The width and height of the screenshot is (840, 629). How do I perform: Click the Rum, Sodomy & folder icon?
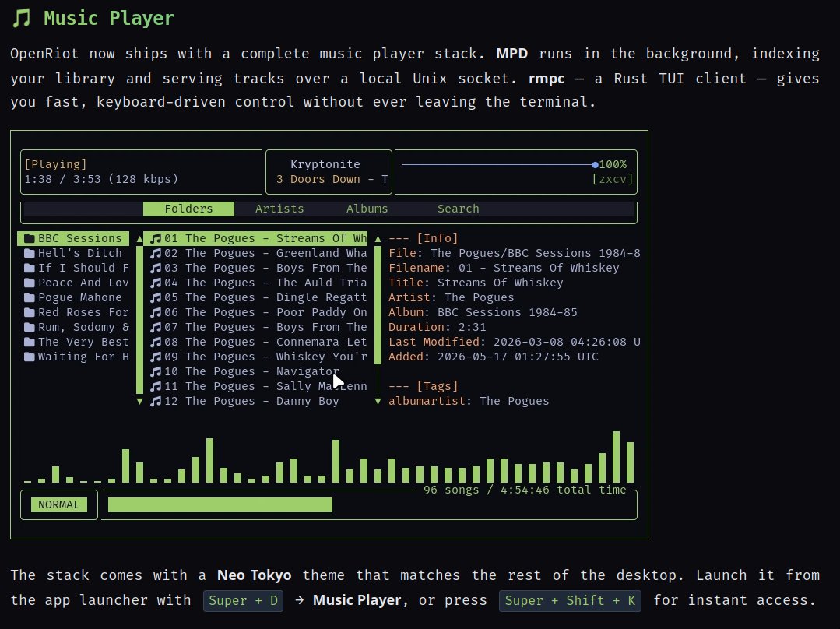click(30, 327)
